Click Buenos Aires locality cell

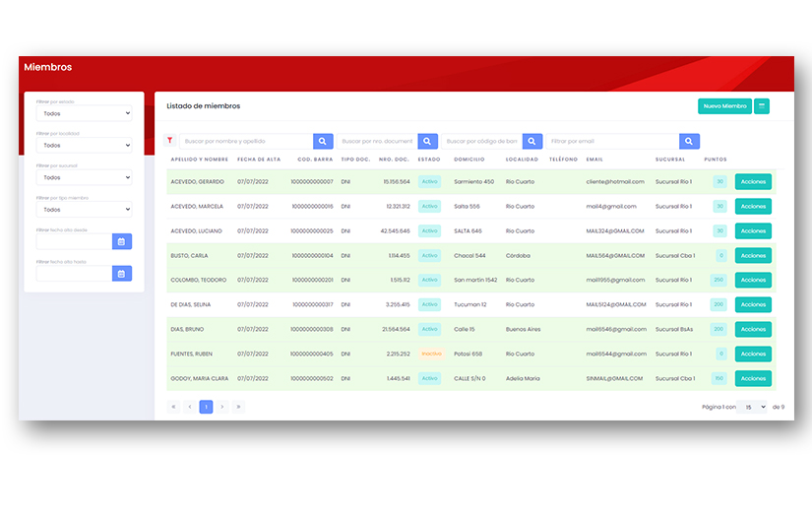coord(523,329)
